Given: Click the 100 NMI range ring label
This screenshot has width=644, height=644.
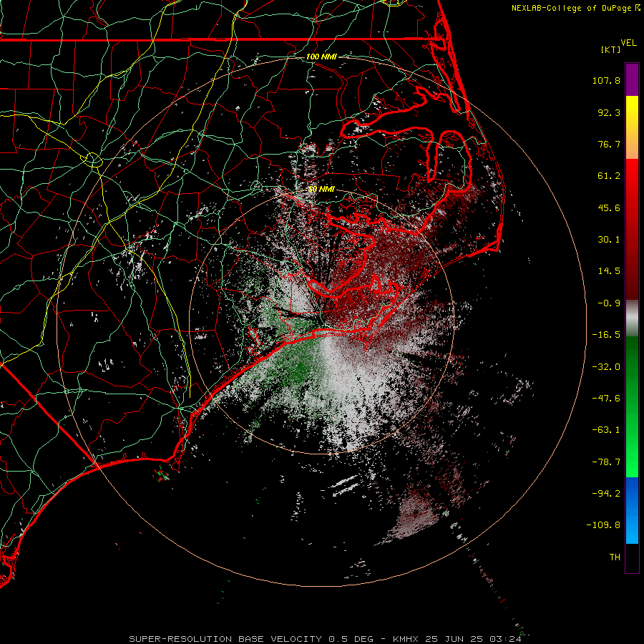Looking at the screenshot, I should coord(321,57).
